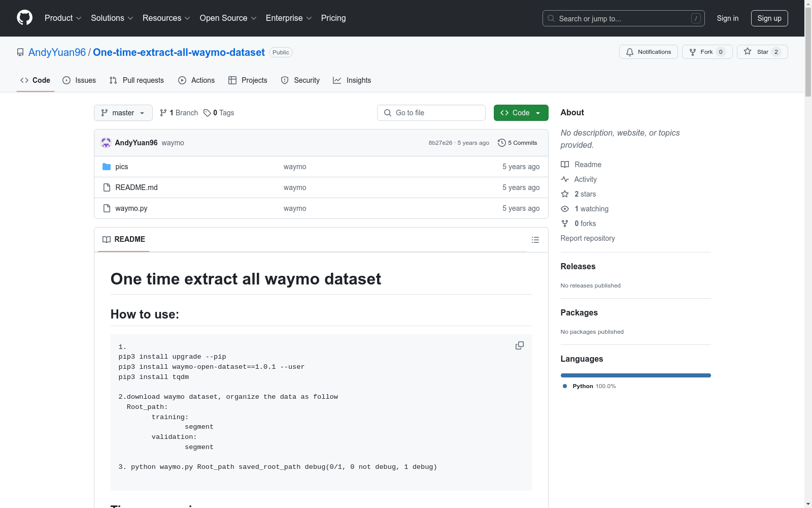This screenshot has height=508, width=812.
Task: Go to the Pricing page
Action: click(333, 18)
